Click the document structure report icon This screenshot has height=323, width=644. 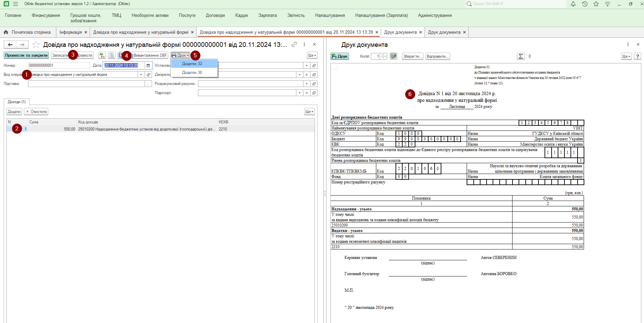tap(112, 55)
